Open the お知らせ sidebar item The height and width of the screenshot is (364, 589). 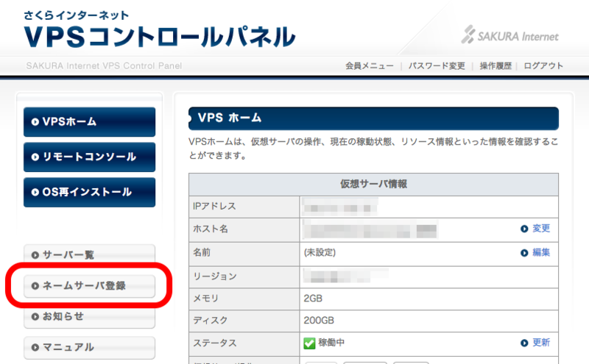89,317
